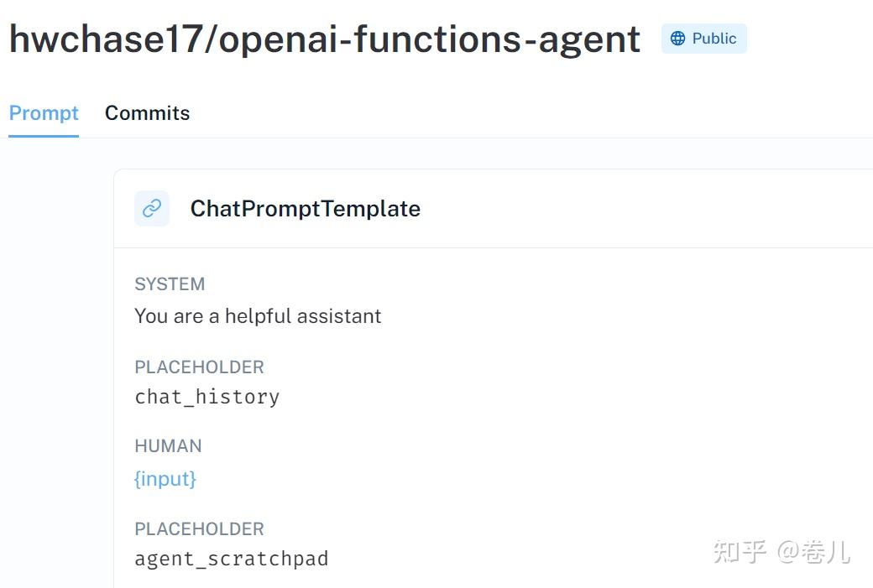Image resolution: width=873 pixels, height=588 pixels.
Task: Click openai-functions-agent repo name in title
Action: pos(429,39)
